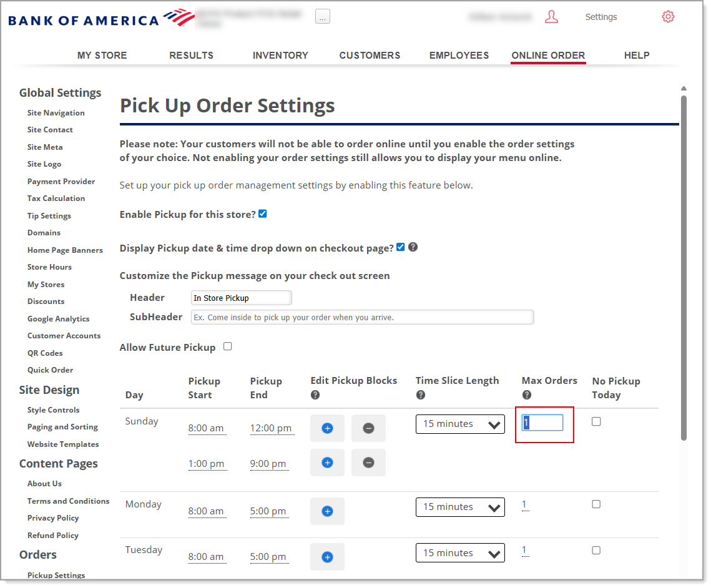This screenshot has width=711, height=588.
Task: Open Sunday's time slice length dropdown
Action: pyautogui.click(x=460, y=424)
